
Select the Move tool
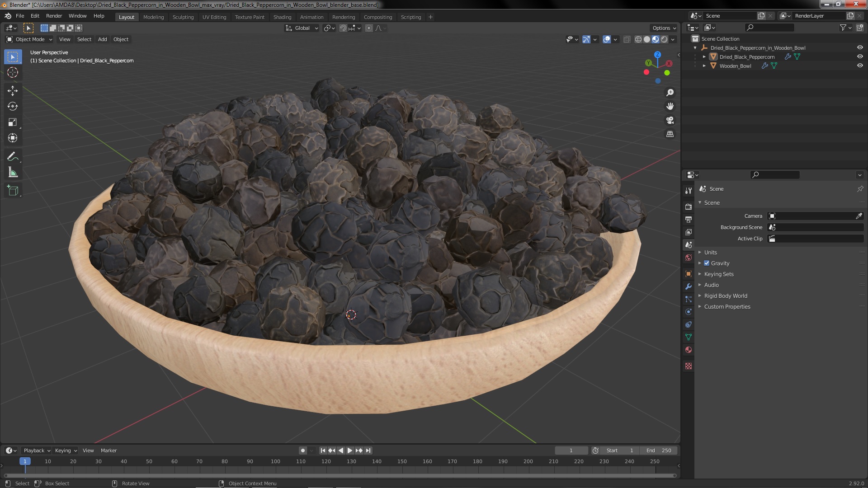(13, 91)
